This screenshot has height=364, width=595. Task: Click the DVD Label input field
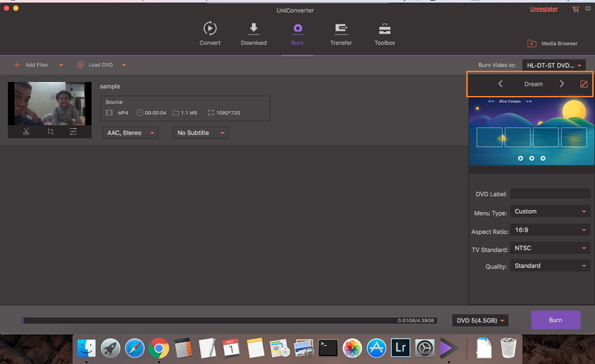[549, 194]
